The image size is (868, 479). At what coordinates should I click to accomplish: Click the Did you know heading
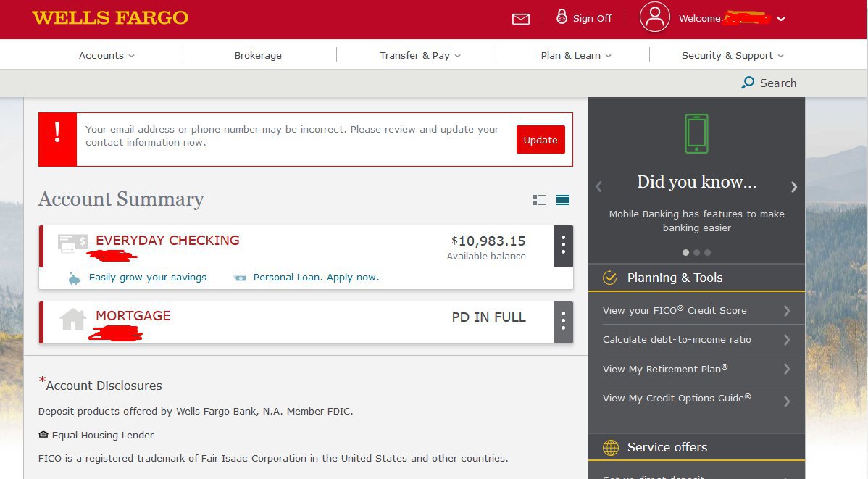[696, 182]
